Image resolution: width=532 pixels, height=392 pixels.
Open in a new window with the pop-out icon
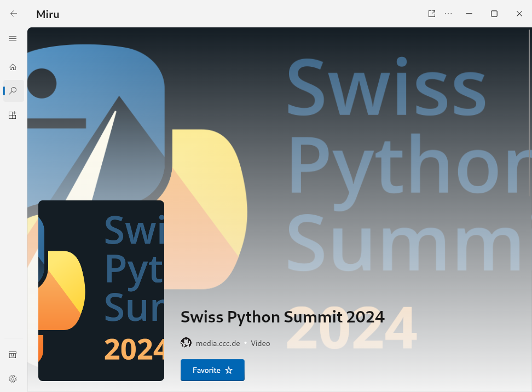(x=432, y=14)
